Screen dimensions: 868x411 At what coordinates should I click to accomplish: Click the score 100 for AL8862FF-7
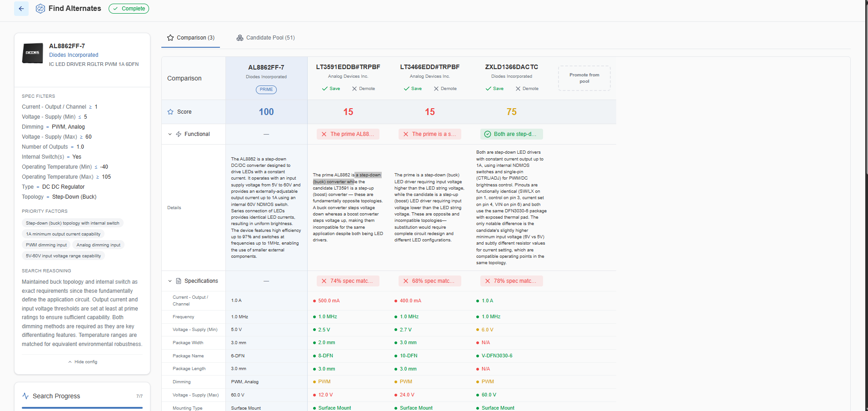(266, 112)
